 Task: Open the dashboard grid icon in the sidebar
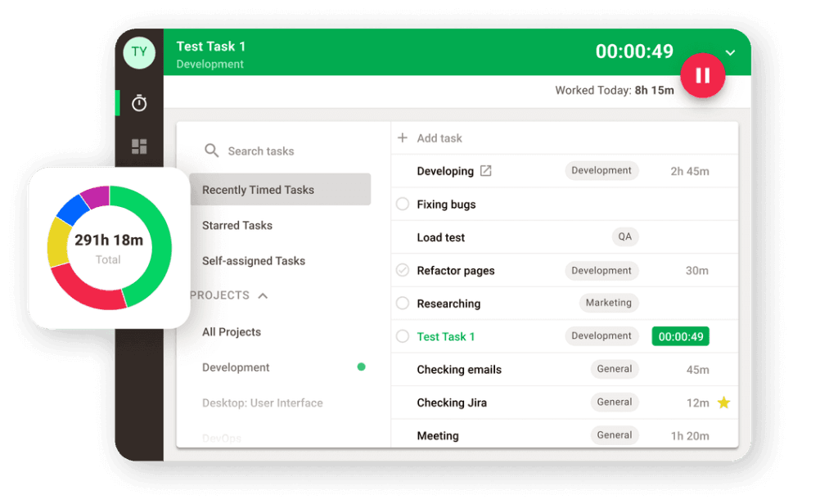point(139,146)
